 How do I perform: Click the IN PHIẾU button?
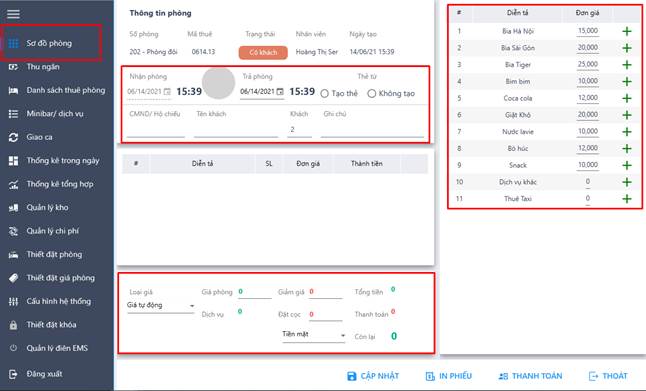click(449, 376)
